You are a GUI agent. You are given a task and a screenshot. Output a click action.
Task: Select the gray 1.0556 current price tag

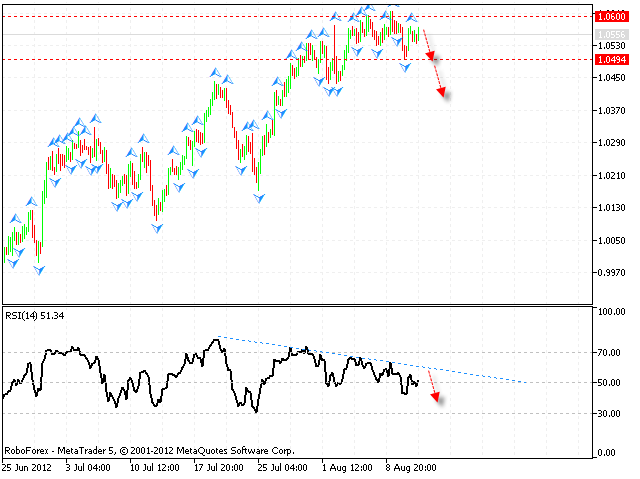click(x=609, y=35)
